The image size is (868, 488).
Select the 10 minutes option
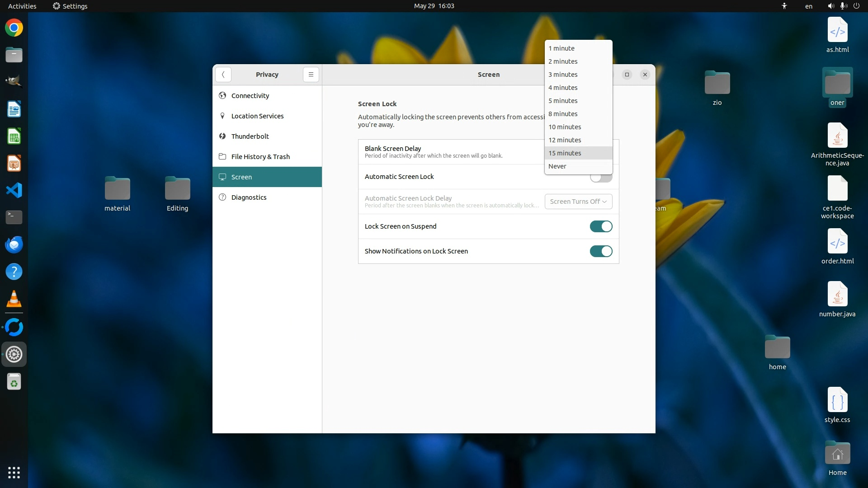[565, 127]
